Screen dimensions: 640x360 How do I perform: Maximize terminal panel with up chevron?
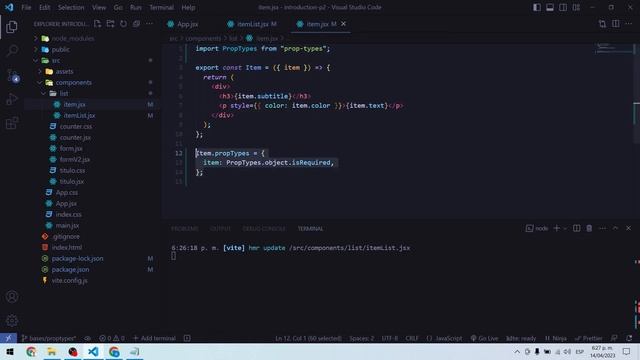click(x=615, y=229)
